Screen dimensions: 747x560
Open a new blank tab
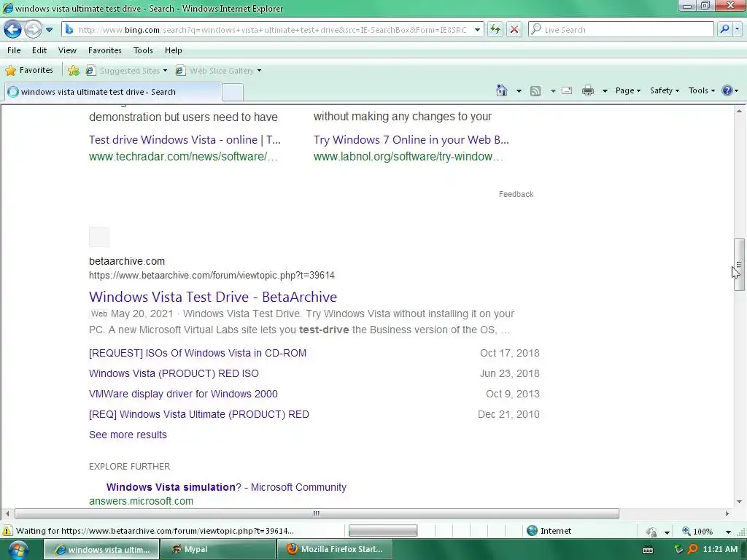tap(233, 92)
